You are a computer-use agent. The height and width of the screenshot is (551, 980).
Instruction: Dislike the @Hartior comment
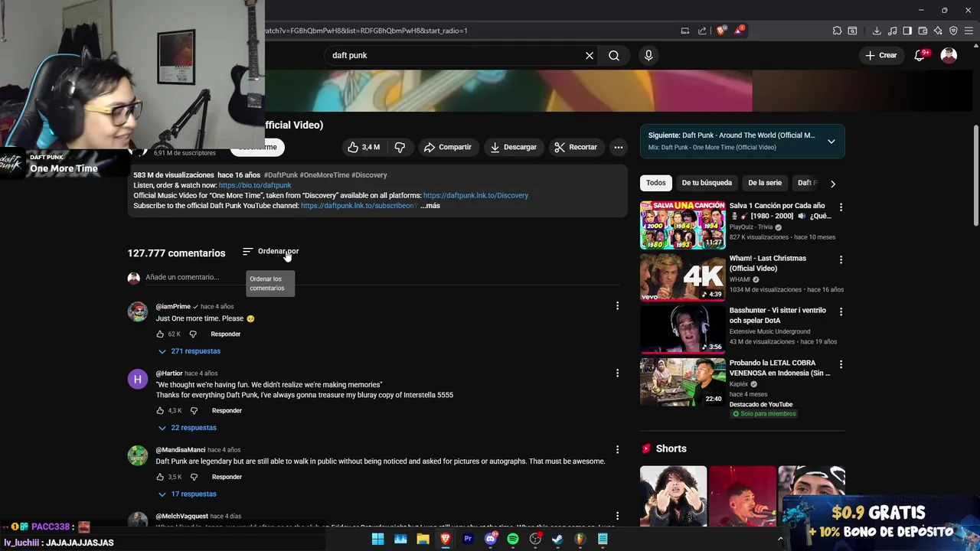point(194,411)
